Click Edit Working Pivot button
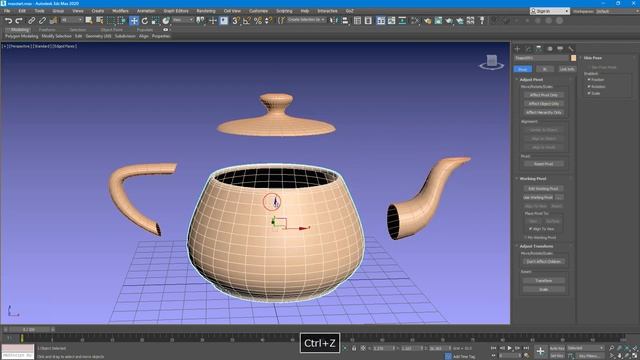 (544, 189)
